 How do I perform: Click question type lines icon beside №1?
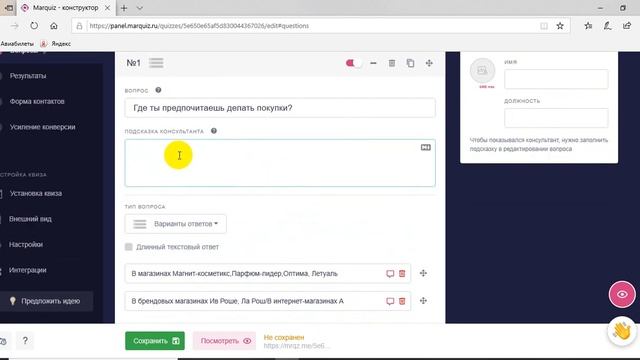[156, 63]
